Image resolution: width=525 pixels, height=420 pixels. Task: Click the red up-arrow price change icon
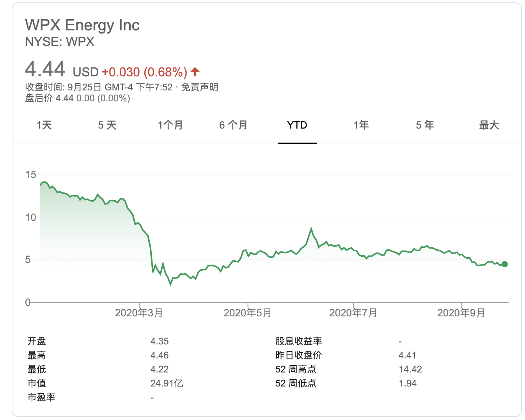tap(195, 72)
